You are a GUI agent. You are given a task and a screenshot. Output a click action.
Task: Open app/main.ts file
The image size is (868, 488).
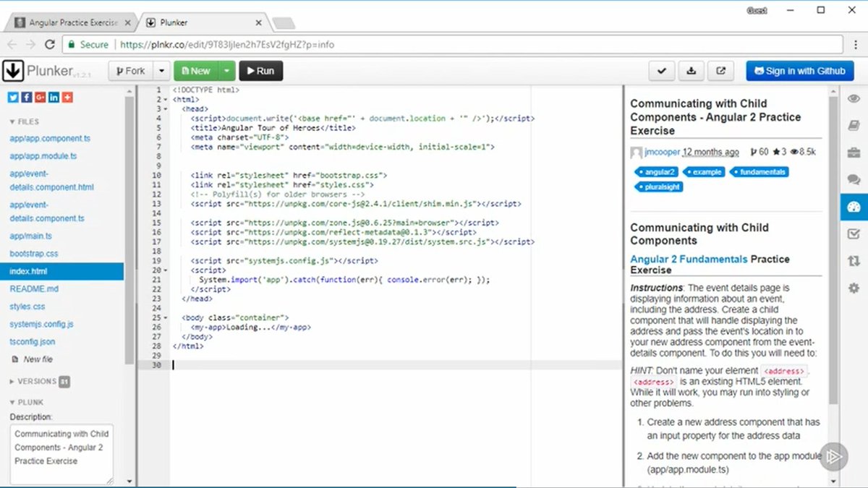tap(30, 236)
